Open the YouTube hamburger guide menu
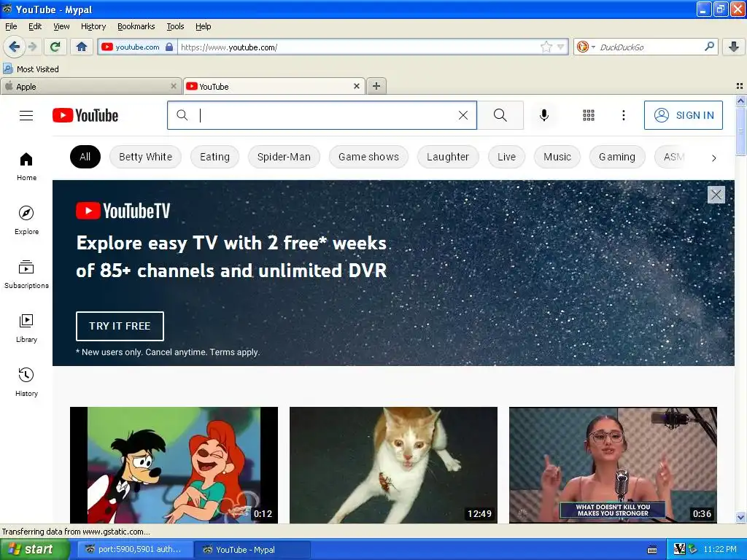 [x=26, y=115]
